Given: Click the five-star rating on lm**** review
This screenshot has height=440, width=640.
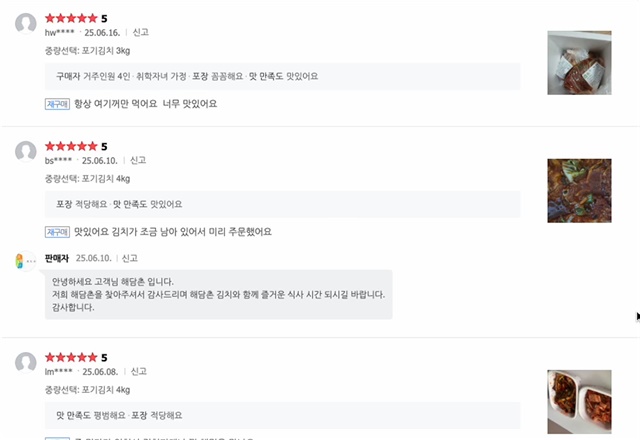Looking at the screenshot, I should point(71,358).
